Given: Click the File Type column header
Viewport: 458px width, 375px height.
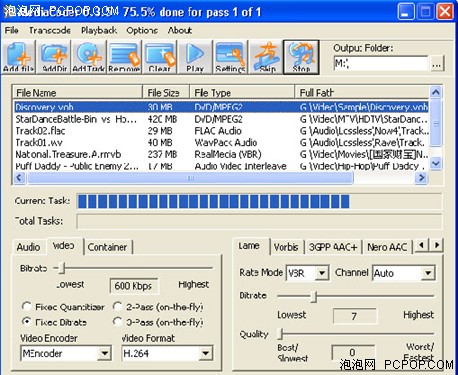Looking at the screenshot, I should (x=242, y=92).
